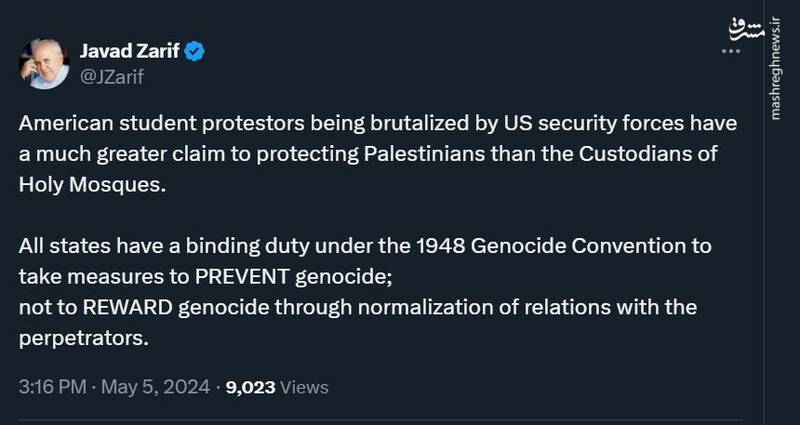The width and height of the screenshot is (800, 425).
Task: Click the 3:16 PM timestamp
Action: click(53, 386)
